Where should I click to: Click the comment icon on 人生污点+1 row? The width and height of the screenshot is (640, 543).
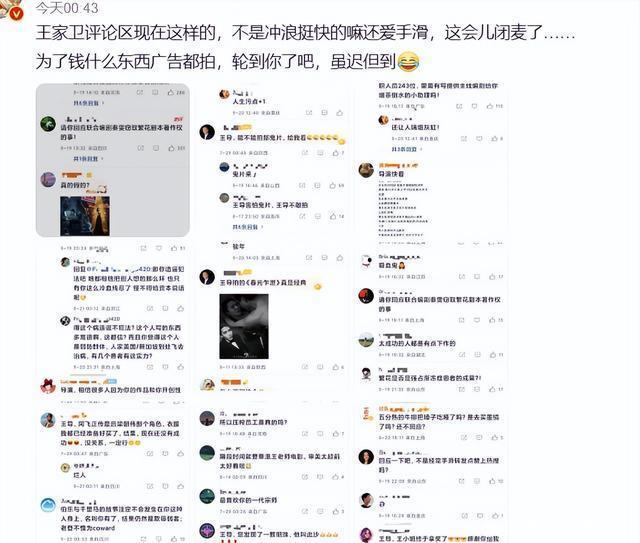(324, 113)
